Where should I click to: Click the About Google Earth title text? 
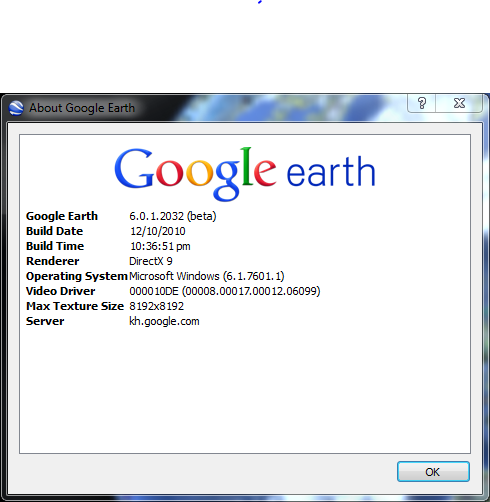(82, 108)
